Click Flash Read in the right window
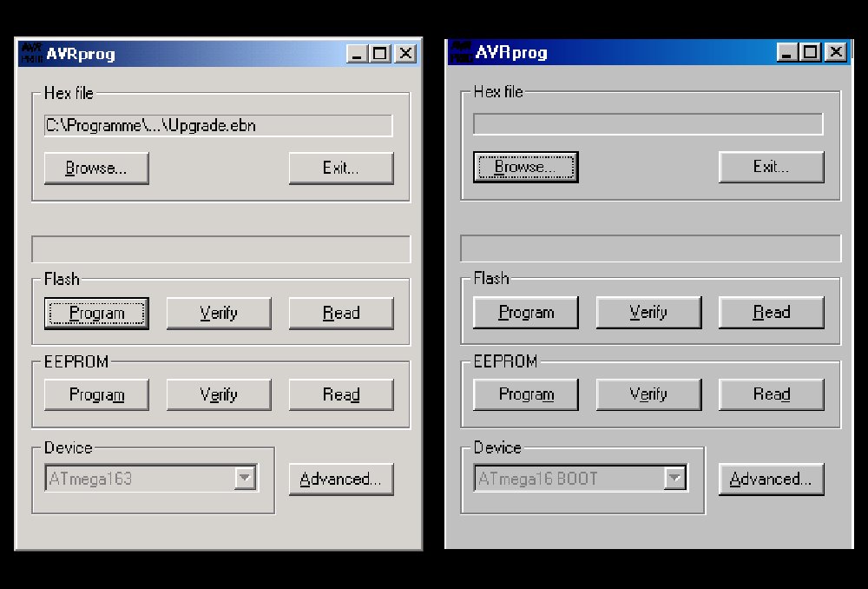The width and height of the screenshot is (868, 589). (771, 313)
